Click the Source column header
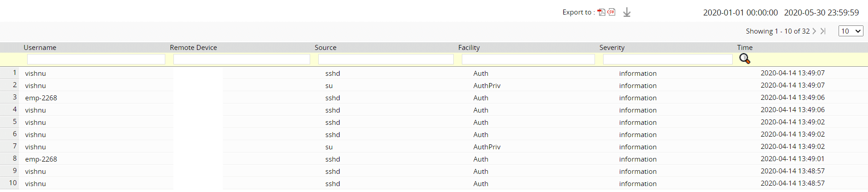868x192 pixels. pos(326,48)
